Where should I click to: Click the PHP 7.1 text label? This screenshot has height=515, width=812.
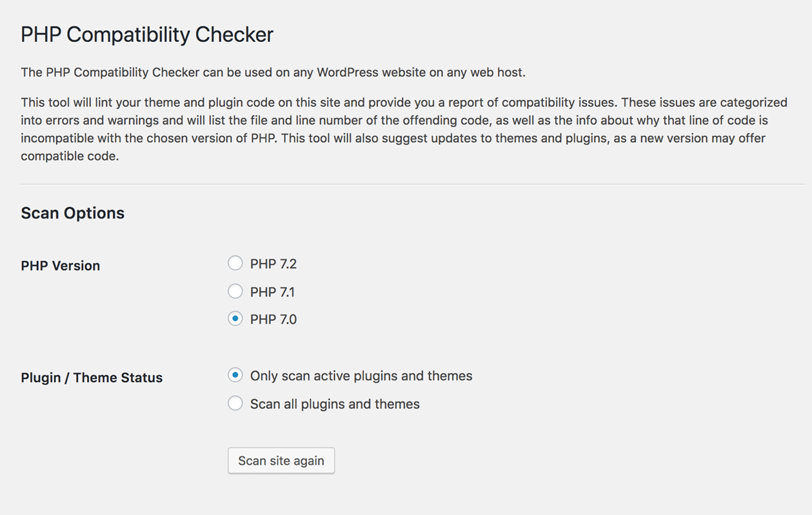[x=273, y=291]
